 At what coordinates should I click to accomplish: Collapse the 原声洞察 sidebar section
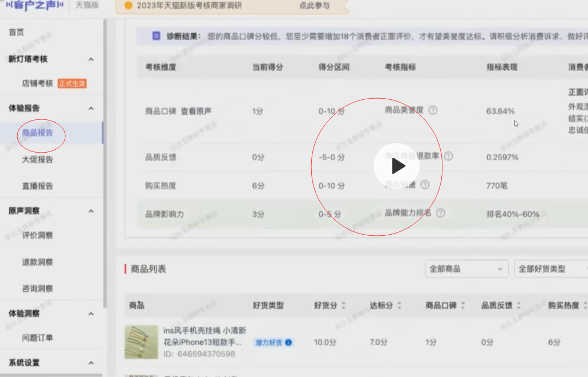[x=91, y=211]
